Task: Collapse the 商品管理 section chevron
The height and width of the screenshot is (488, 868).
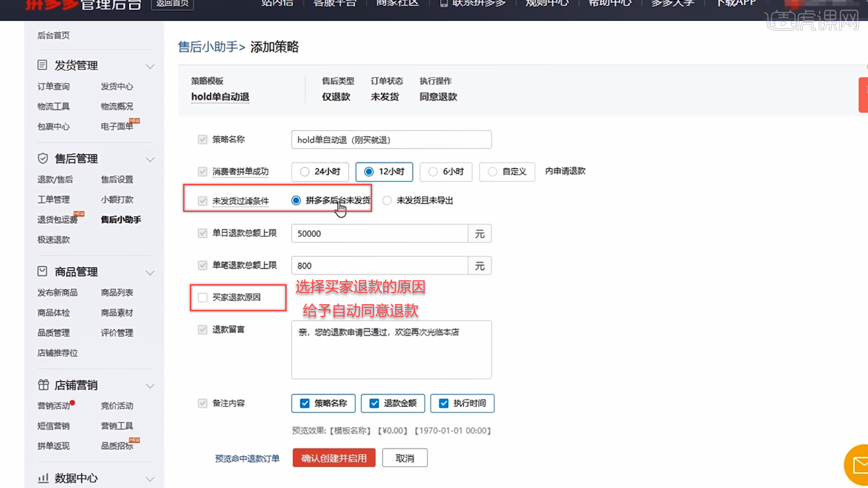Action: click(x=150, y=273)
